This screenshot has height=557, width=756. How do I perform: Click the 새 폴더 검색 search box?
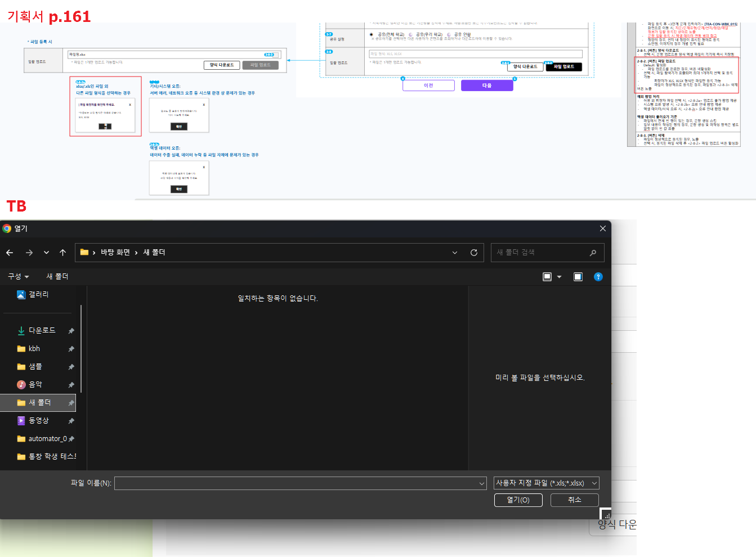pyautogui.click(x=547, y=253)
